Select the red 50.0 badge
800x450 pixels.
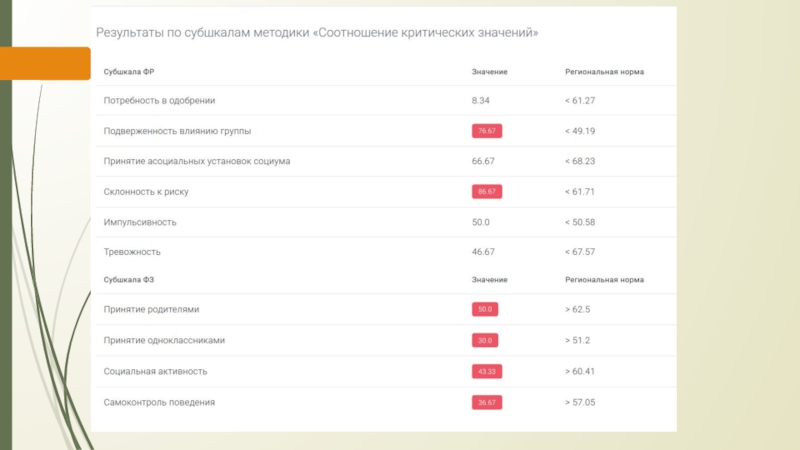(485, 310)
